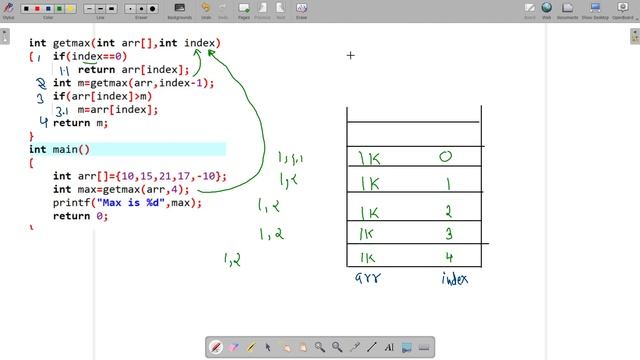Go to Next page
The height and width of the screenshot is (360, 640).
pyautogui.click(x=280, y=10)
